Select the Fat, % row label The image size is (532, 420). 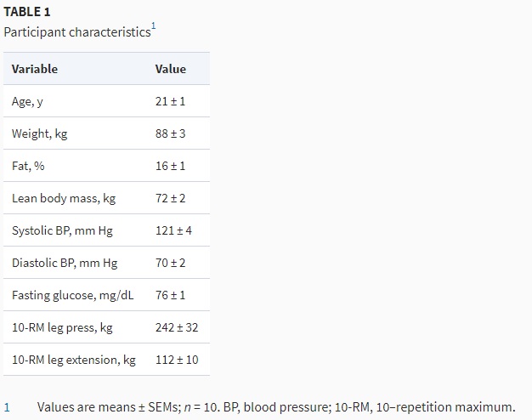pos(28,166)
